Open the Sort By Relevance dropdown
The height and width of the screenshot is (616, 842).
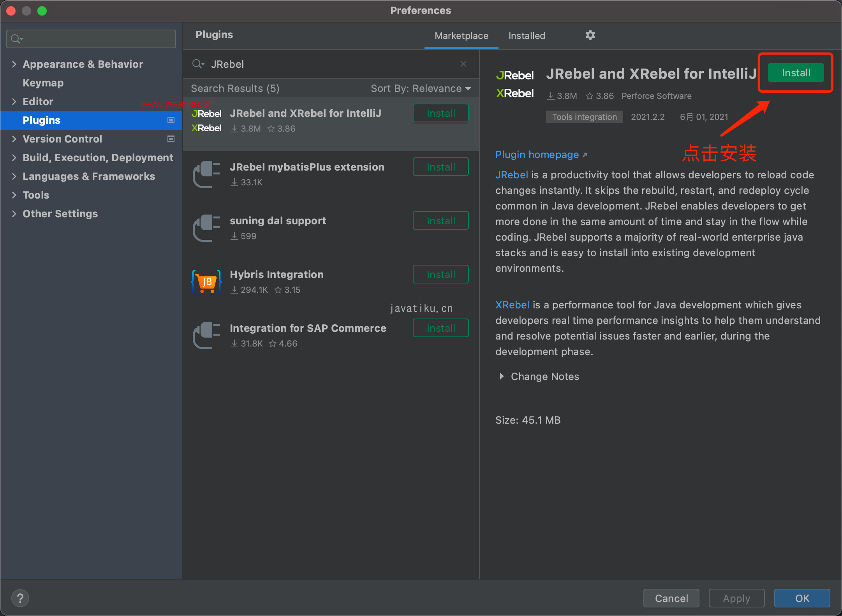(x=421, y=88)
